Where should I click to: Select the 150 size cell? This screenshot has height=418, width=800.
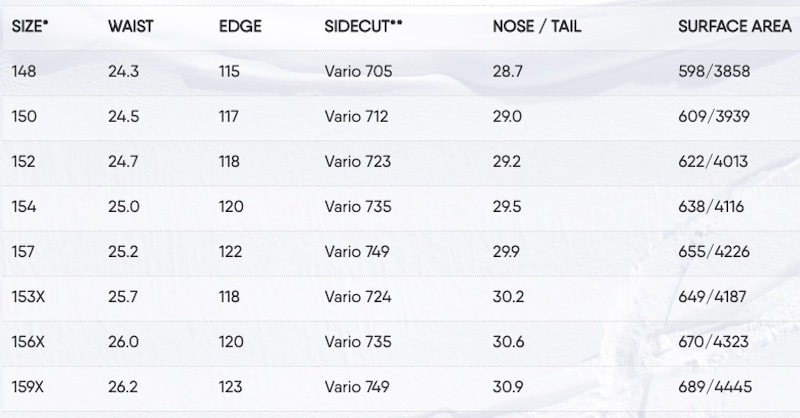pos(24,116)
